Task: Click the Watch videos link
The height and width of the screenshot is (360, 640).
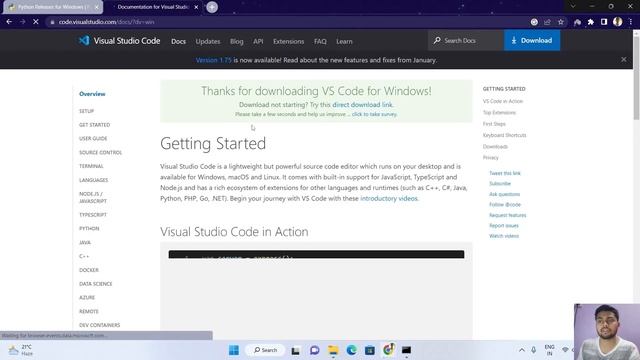Action: 504,236
